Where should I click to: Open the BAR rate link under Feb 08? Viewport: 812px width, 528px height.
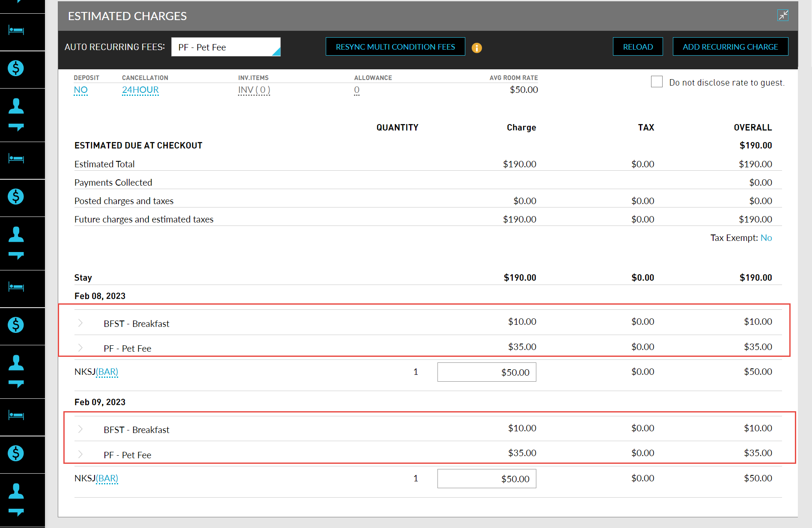(x=107, y=372)
